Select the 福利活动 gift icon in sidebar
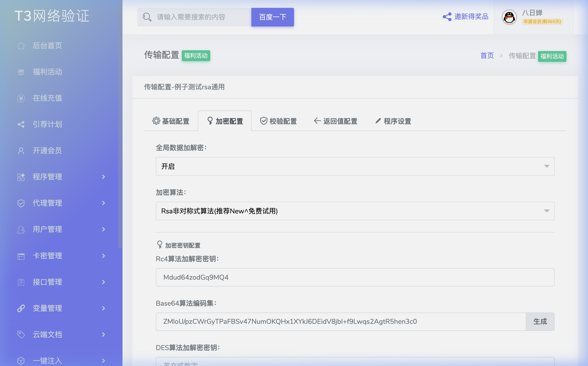The height and width of the screenshot is (366, 588). [21, 72]
